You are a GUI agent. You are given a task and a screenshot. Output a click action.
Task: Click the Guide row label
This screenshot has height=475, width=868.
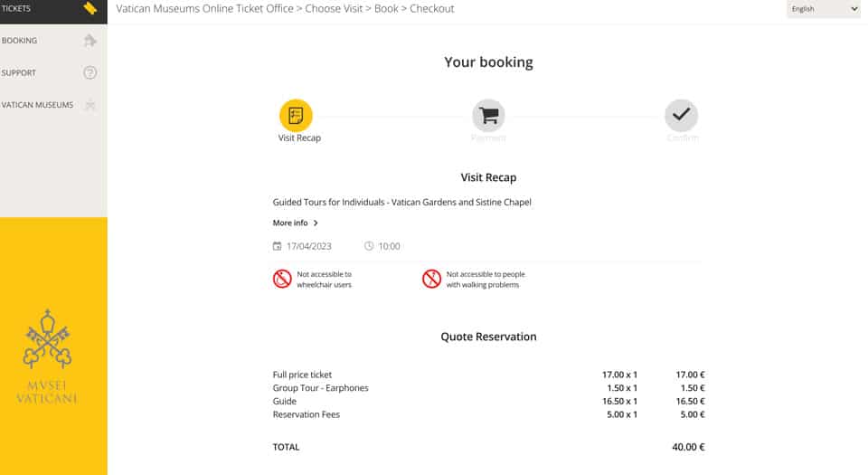pos(285,402)
